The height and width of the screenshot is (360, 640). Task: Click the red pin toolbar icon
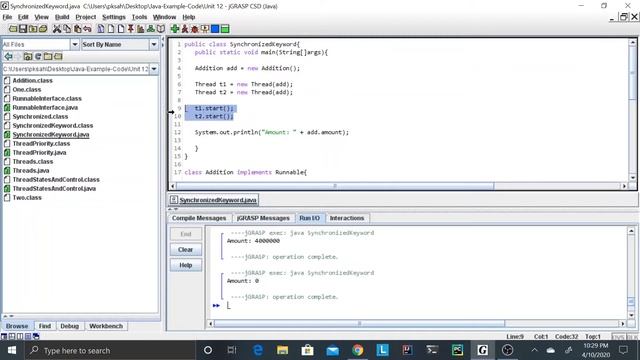pos(131,29)
